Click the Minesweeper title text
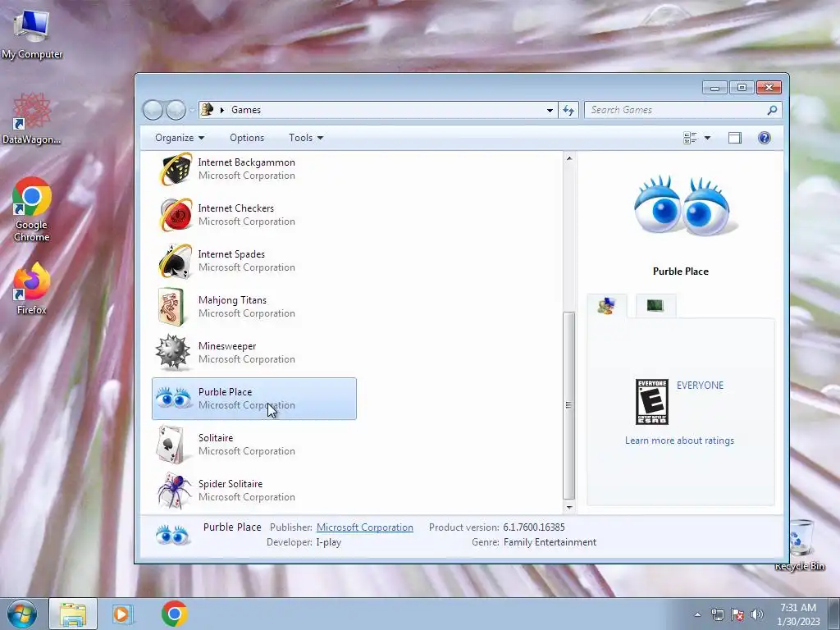Viewport: 840px width, 630px height. pyautogui.click(x=227, y=346)
